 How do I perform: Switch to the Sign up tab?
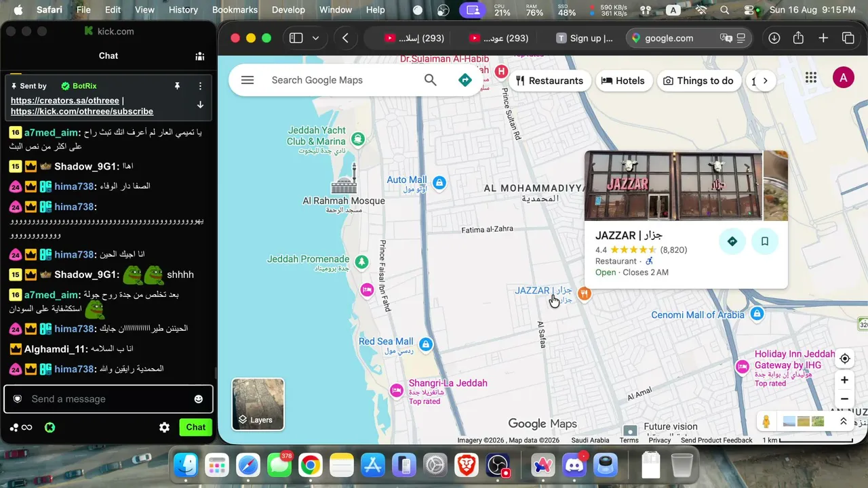584,38
